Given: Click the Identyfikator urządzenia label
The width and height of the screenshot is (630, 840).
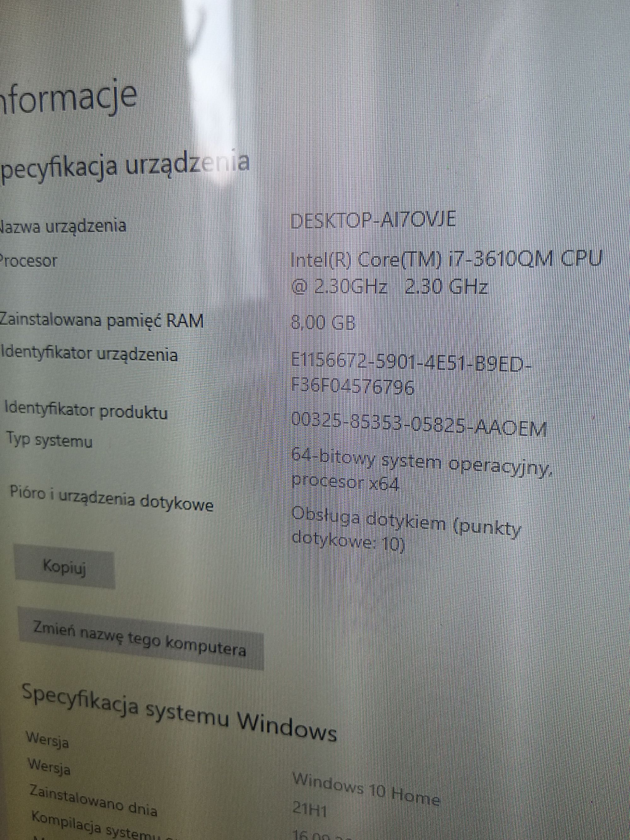Looking at the screenshot, I should tap(89, 354).
